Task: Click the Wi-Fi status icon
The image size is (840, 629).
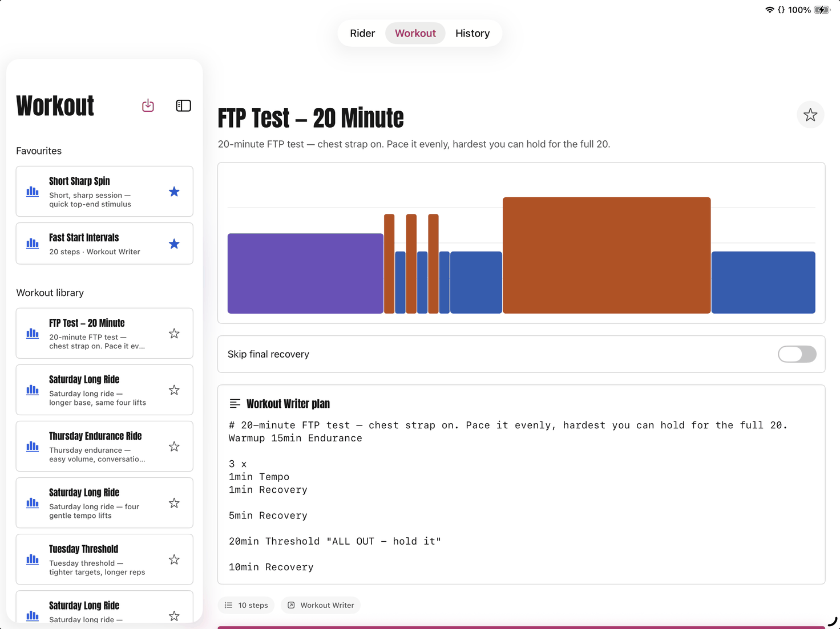Action: 769,10
